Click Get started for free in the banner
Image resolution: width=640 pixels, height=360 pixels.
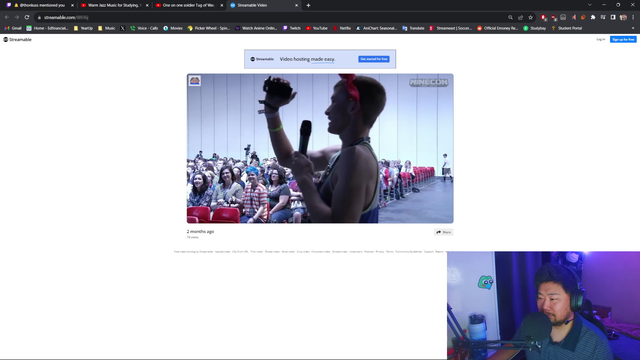(374, 59)
